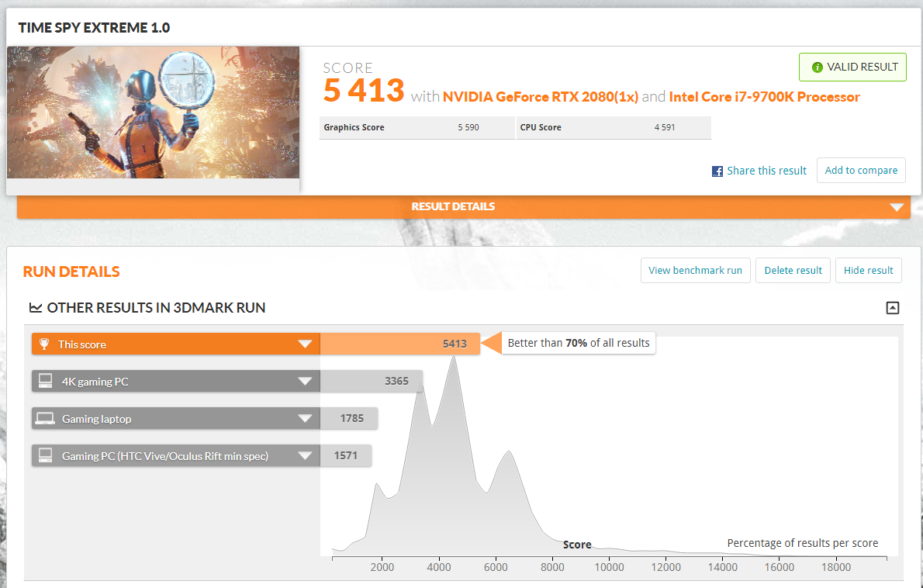
Task: Click the trophy icon on This score bar
Action: (x=44, y=344)
